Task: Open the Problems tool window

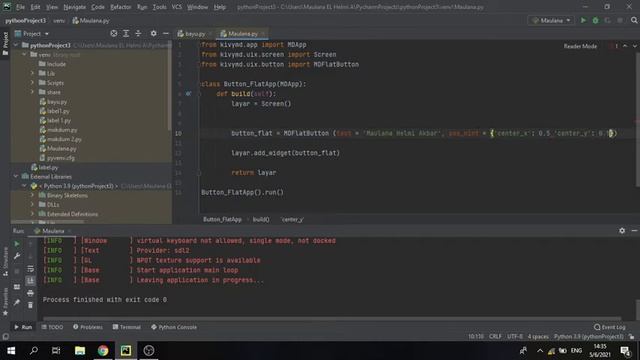Action: click(x=88, y=327)
